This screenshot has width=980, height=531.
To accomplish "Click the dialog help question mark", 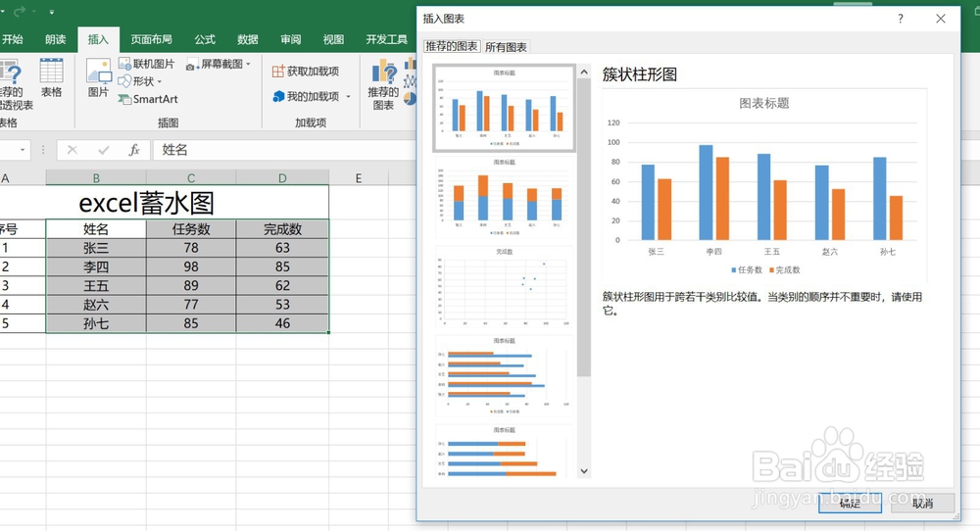I will point(900,19).
